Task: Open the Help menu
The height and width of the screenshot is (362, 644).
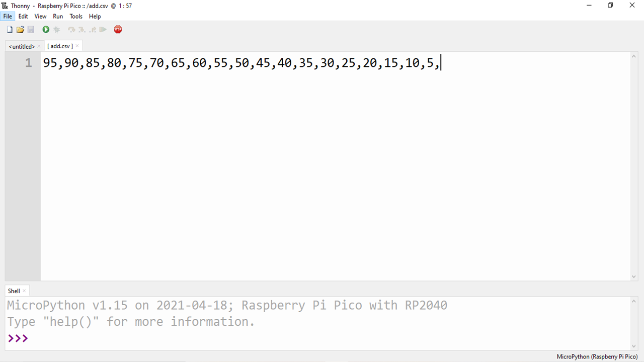Action: tap(95, 16)
